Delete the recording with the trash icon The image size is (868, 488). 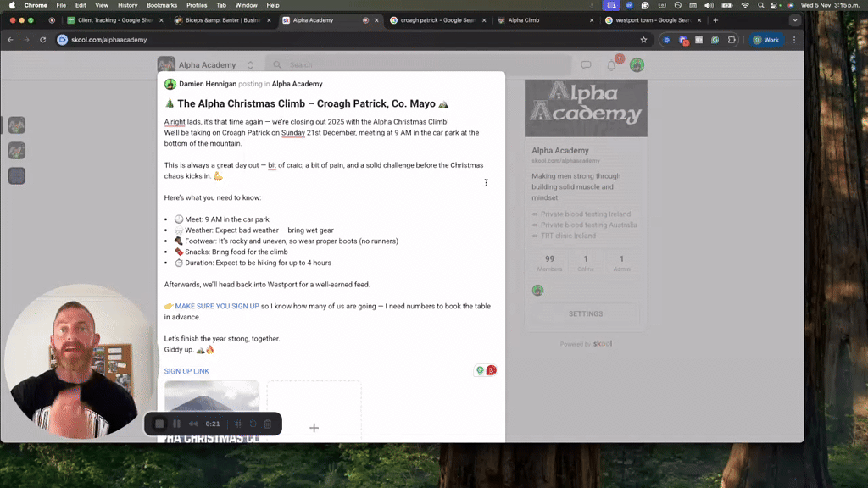click(268, 424)
